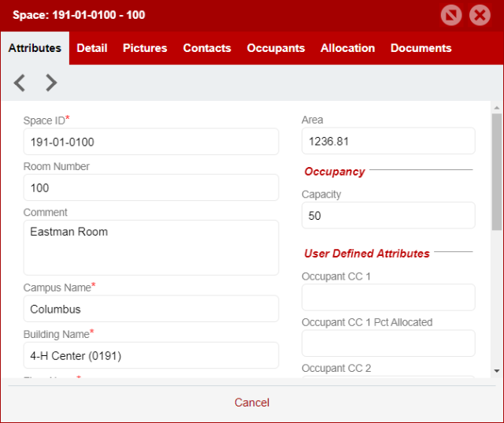The width and height of the screenshot is (504, 423).
Task: Click the circular cancel icon in title bar
Action: (x=451, y=15)
